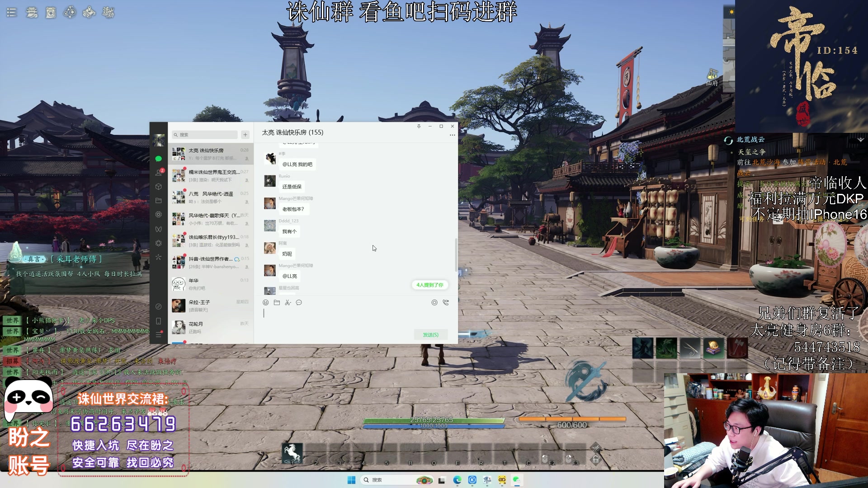
Task: Click refresh icon beside 北荒战云
Action: coord(728,141)
